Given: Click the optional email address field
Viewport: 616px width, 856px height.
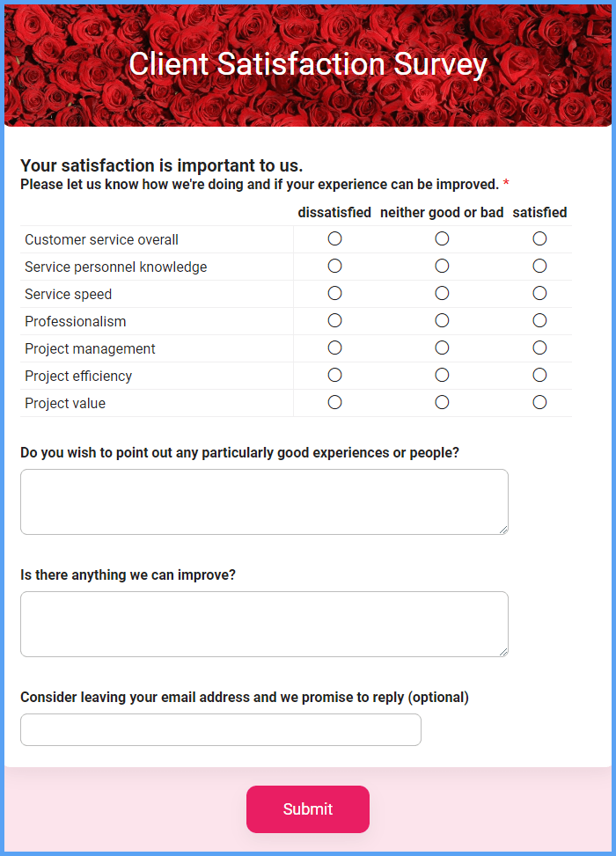Looking at the screenshot, I should tap(220, 729).
